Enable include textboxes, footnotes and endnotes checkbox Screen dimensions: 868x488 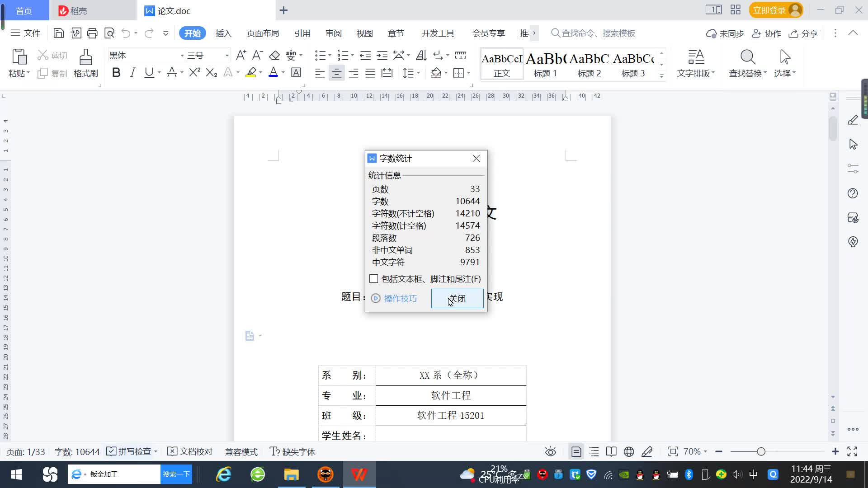(x=373, y=279)
